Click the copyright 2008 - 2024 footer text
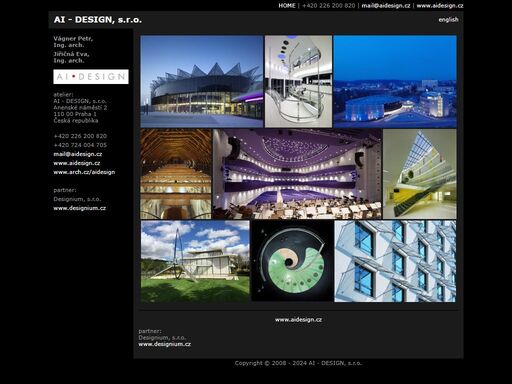The image size is (512, 384). click(x=298, y=363)
